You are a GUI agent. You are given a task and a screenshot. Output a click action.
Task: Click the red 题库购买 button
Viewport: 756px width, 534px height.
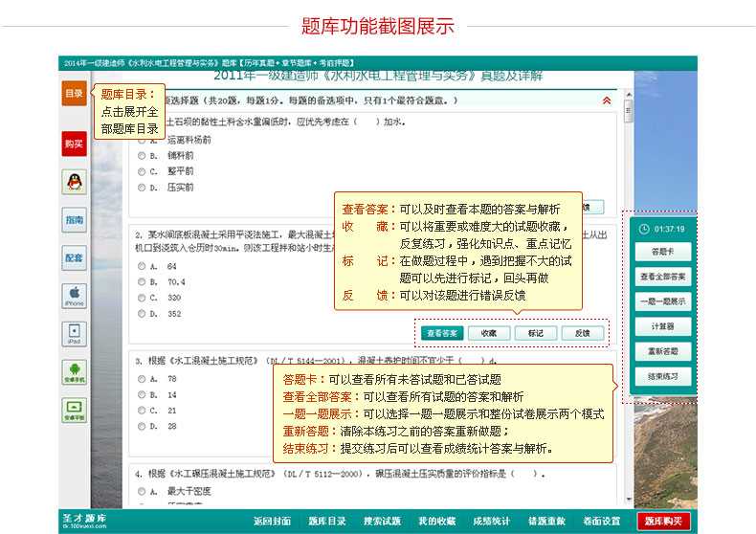coord(664,522)
